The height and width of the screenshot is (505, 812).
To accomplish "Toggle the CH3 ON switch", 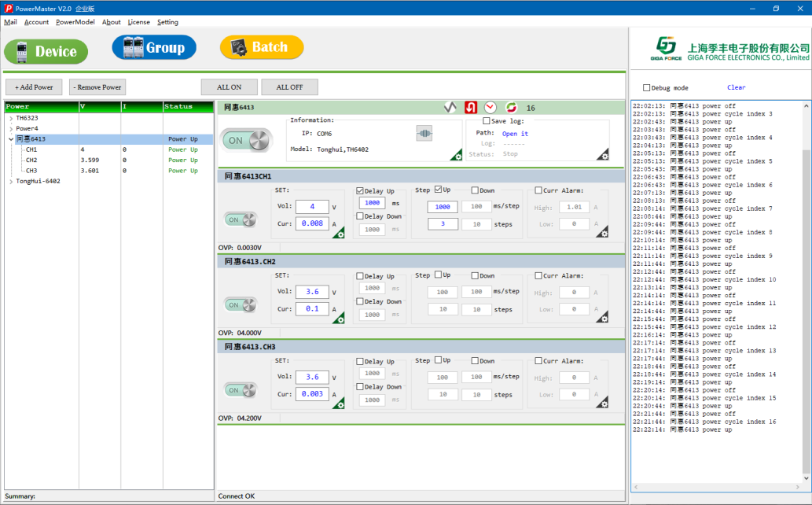I will click(x=241, y=390).
